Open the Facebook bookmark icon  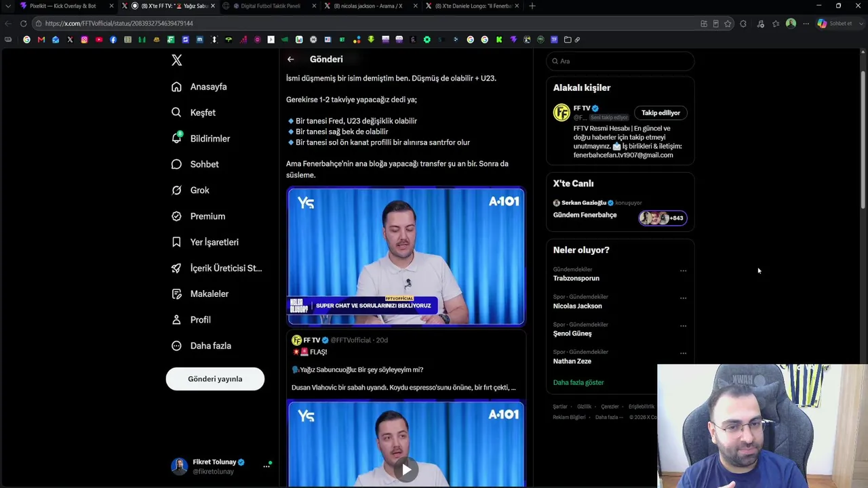113,40
